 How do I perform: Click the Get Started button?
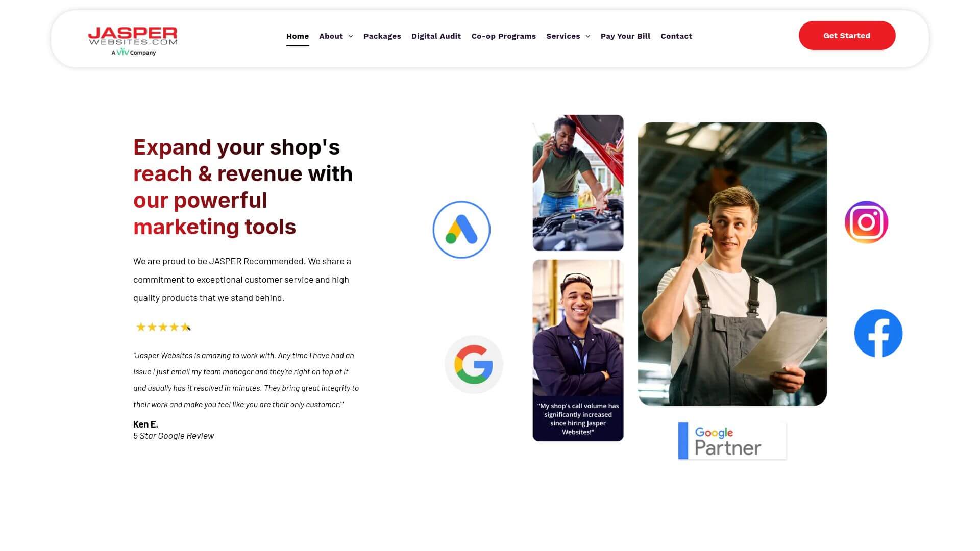[847, 36]
